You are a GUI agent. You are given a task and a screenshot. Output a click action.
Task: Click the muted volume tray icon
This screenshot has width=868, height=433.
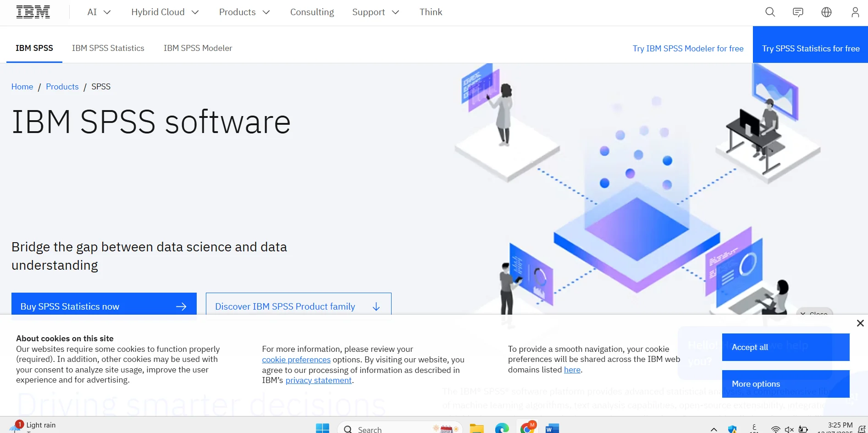click(789, 429)
